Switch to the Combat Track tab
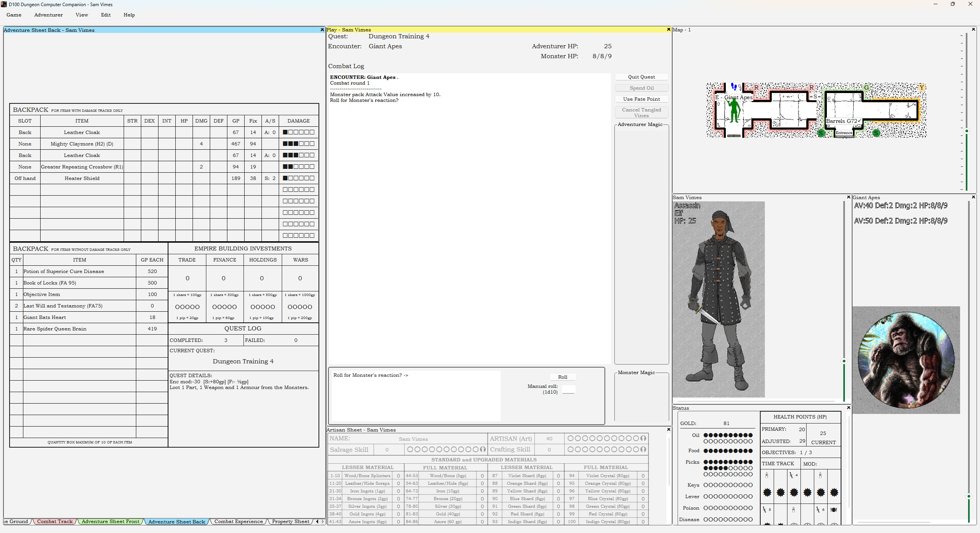The width and height of the screenshot is (980, 533). coord(54,522)
